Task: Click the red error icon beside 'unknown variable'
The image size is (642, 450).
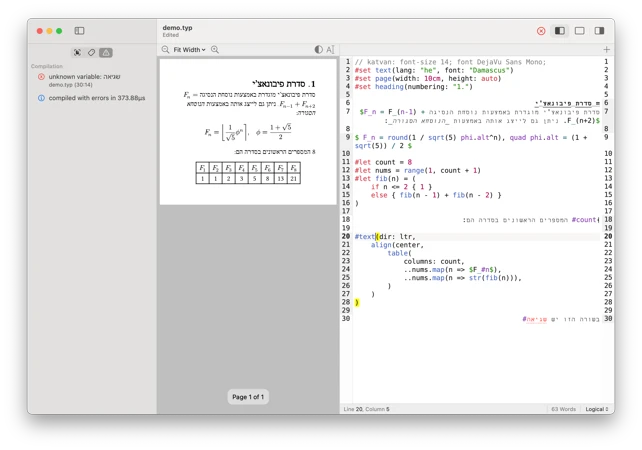Action: tap(41, 77)
